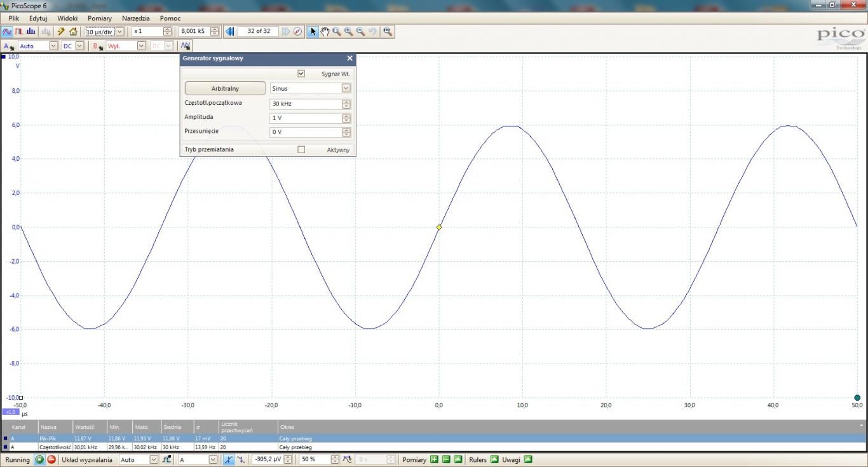Click the house home display icon
868x467 pixels.
click(73, 31)
